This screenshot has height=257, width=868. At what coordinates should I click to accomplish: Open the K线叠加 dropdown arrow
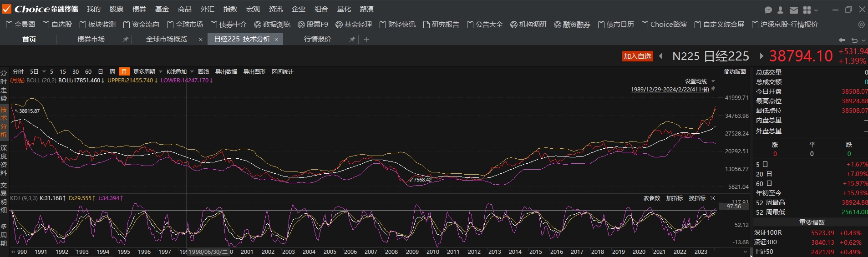tap(192, 72)
